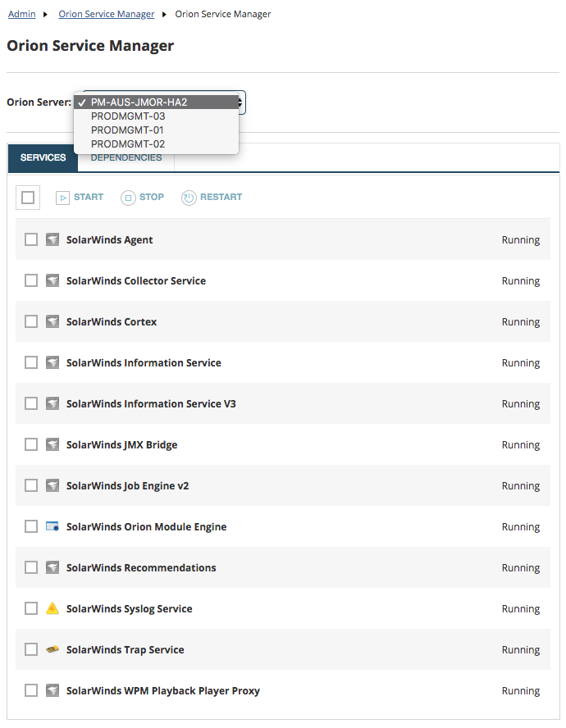Click the Start play icon
566x728 pixels.
click(x=63, y=198)
